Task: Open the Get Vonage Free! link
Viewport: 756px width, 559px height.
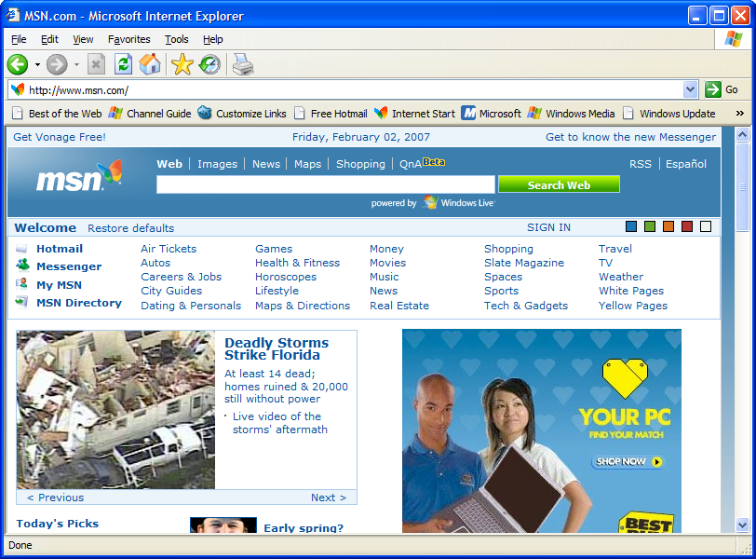Action: (60, 137)
